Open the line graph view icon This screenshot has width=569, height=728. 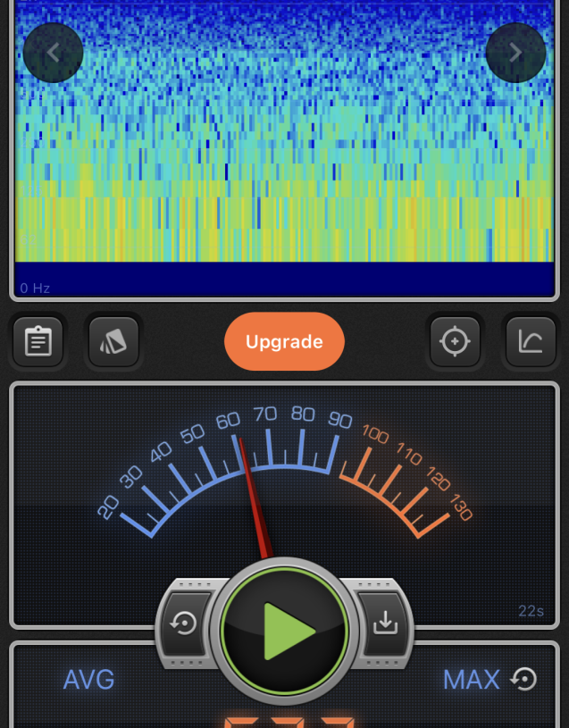tap(530, 342)
